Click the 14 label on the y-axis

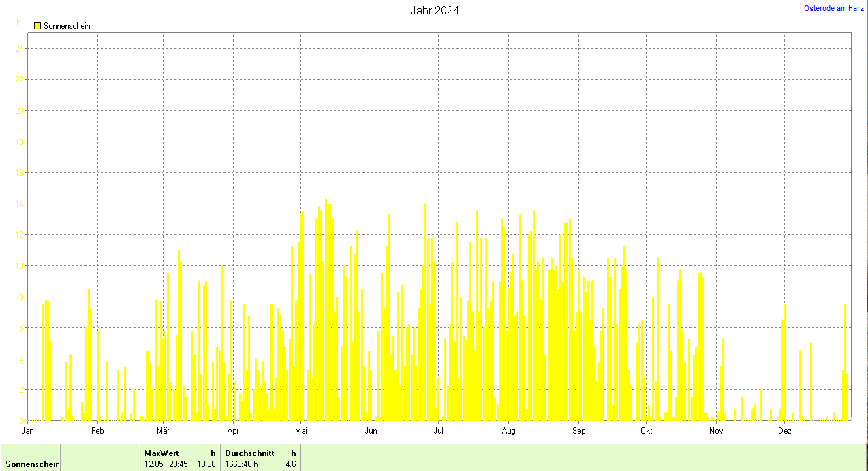click(x=20, y=204)
